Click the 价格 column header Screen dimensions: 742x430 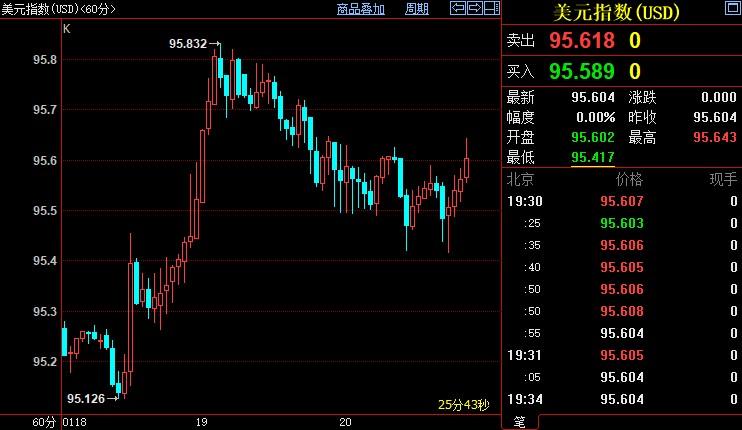[x=629, y=180]
